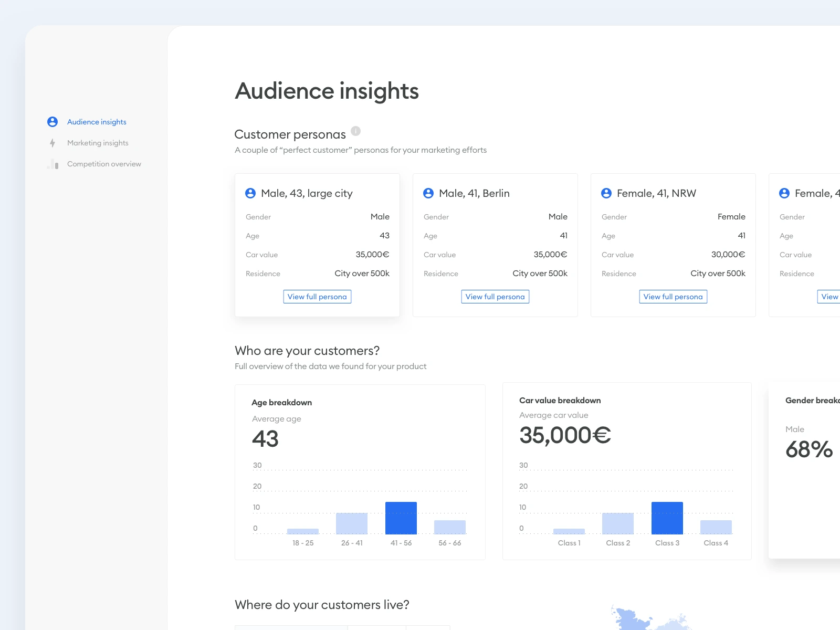Screen dimensions: 840x630
Task: Click the Where do your customers live? heading
Action: 322,605
